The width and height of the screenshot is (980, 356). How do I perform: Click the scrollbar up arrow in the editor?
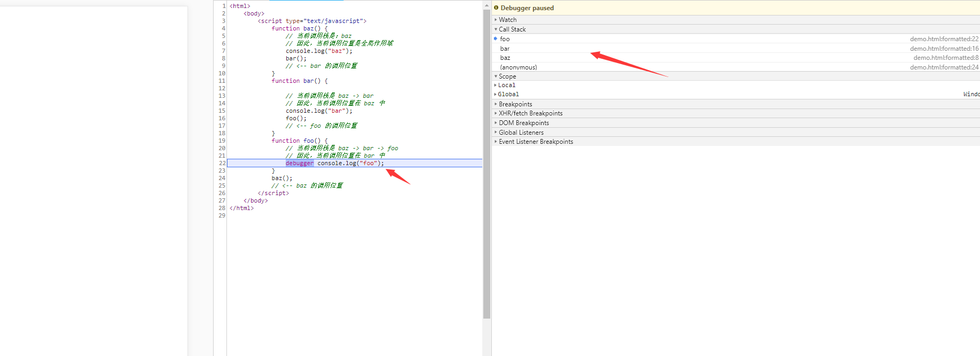click(x=487, y=5)
